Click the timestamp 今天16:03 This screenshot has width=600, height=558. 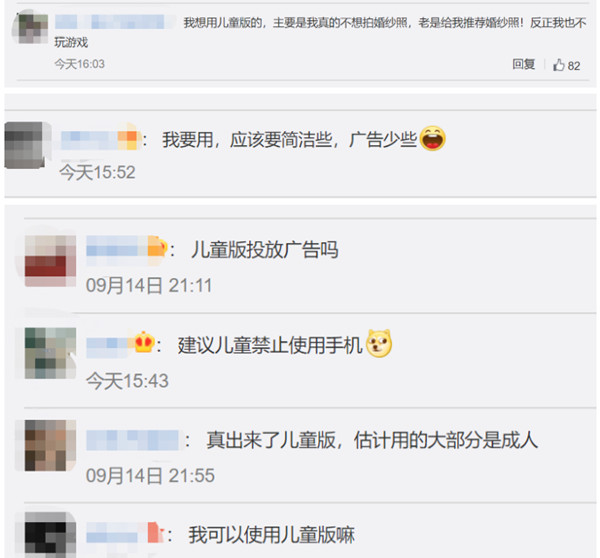(x=80, y=64)
